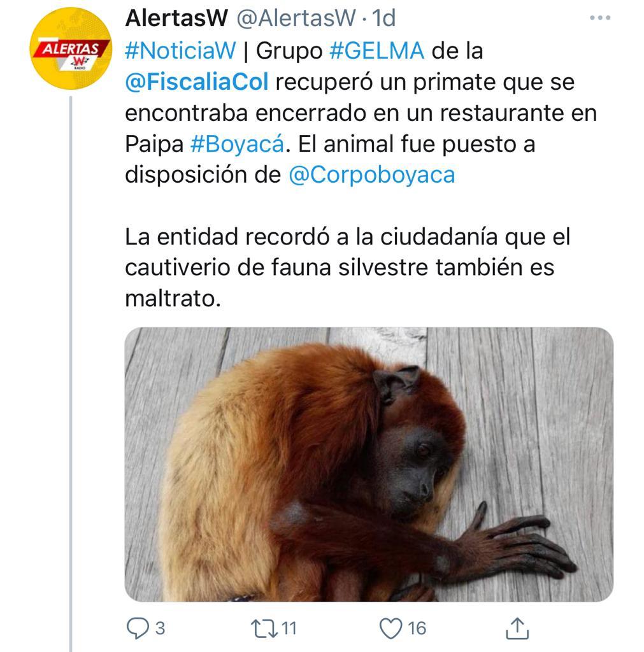Click the @AlertasW handle
Image resolution: width=644 pixels, height=652 pixels.
tap(296, 18)
